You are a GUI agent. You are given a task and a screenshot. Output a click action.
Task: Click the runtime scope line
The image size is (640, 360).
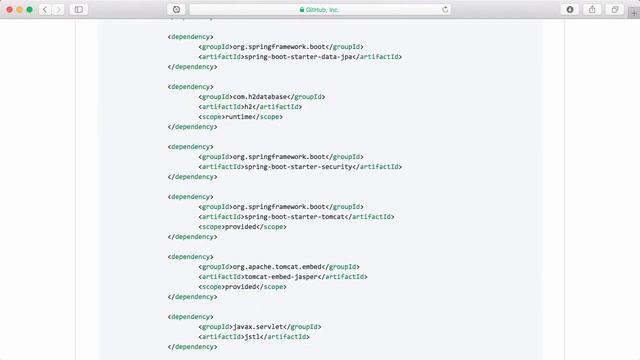pyautogui.click(x=240, y=117)
